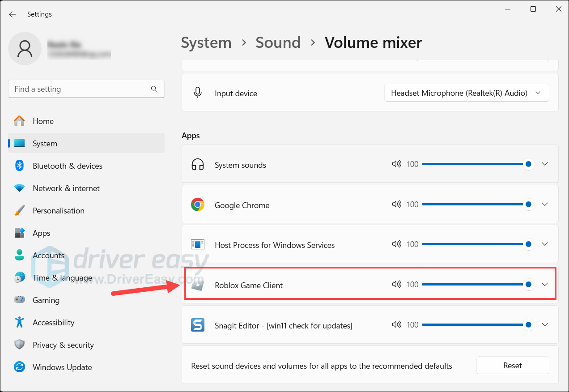Click the System sounds volume slider

click(478, 164)
